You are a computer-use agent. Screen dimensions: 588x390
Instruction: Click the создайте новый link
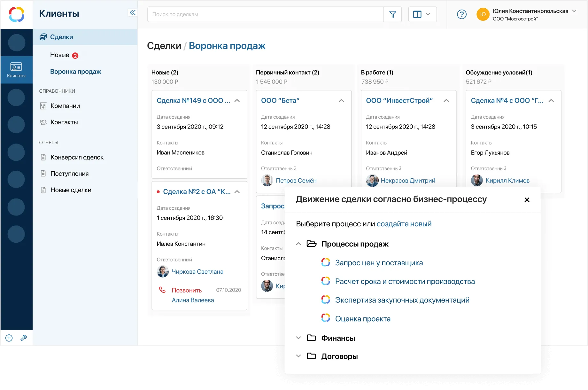tap(404, 224)
